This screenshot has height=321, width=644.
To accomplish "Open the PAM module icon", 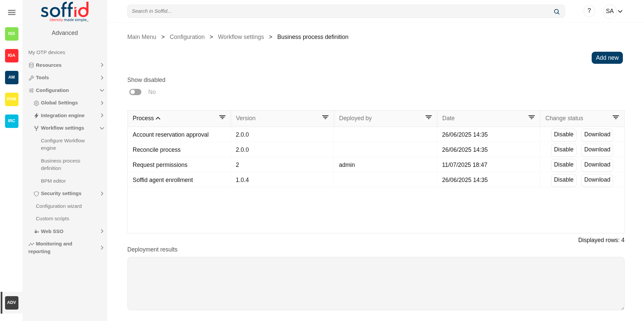I will click(12, 99).
